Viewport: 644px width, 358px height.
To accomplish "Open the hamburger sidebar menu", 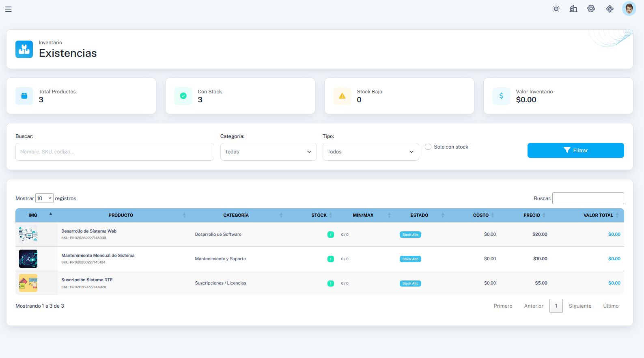I will [x=8, y=9].
